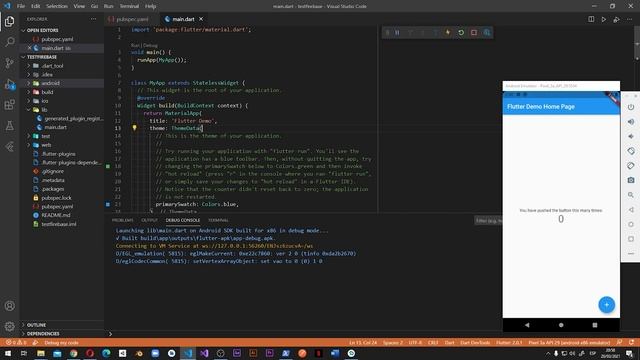Viewport: 640px width, 360px height.
Task: Open pubspec.lock in the file tree
Action: [x=56, y=198]
